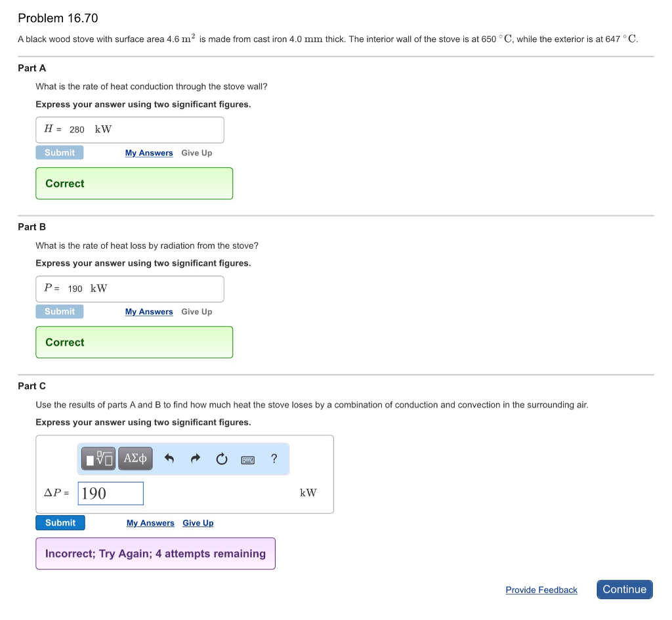Open the keyboard shortcuts icon
The image size is (672, 620).
coord(248,459)
